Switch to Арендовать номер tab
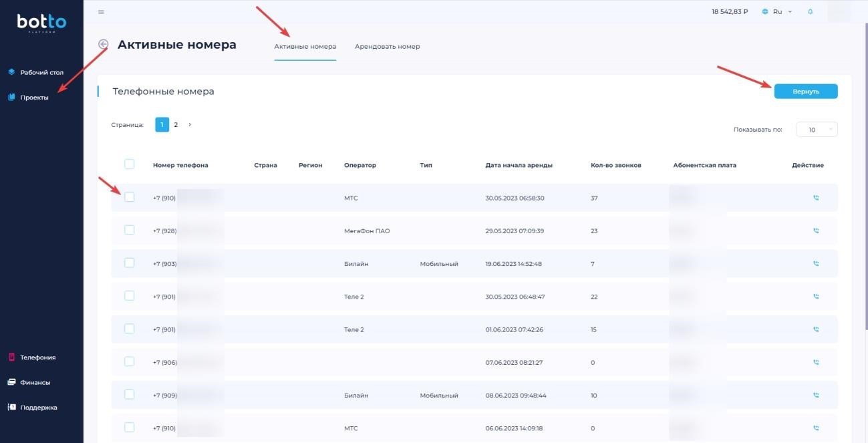Image resolution: width=868 pixels, height=443 pixels. pyautogui.click(x=387, y=47)
